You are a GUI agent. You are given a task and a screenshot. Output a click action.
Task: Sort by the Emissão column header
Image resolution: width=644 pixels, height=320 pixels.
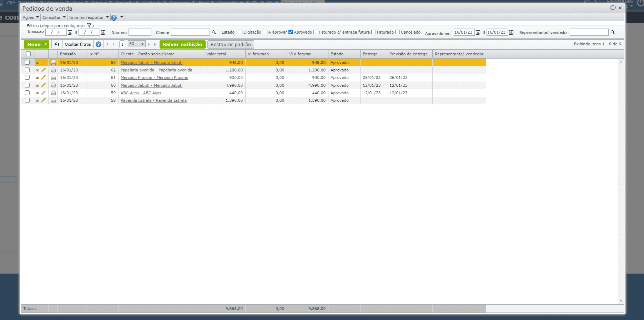72,54
